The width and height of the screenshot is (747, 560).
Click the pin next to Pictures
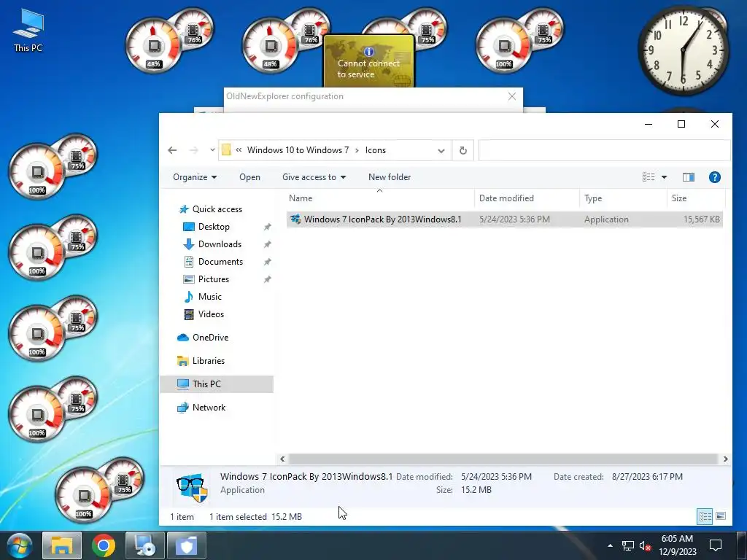(x=267, y=279)
